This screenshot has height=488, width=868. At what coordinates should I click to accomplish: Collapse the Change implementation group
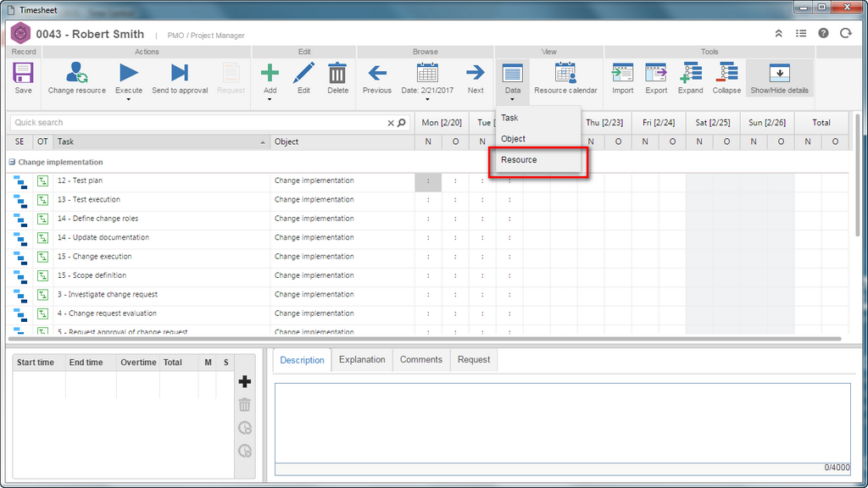tap(12, 162)
